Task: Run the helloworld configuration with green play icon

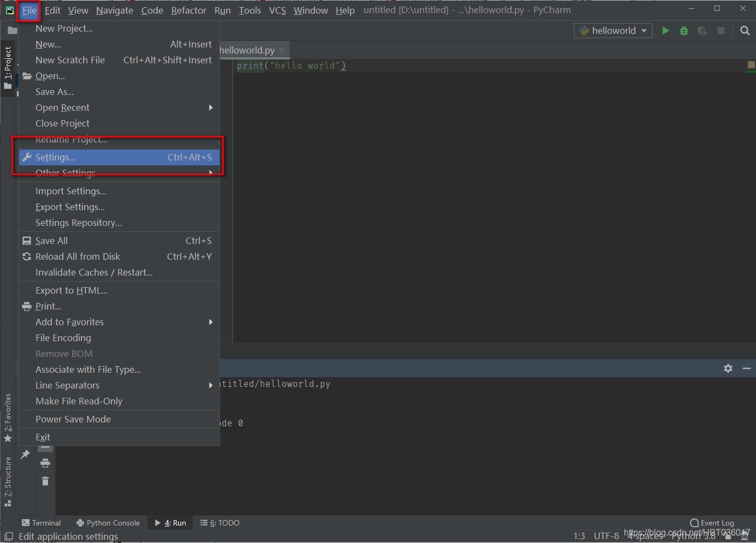Action: (665, 31)
